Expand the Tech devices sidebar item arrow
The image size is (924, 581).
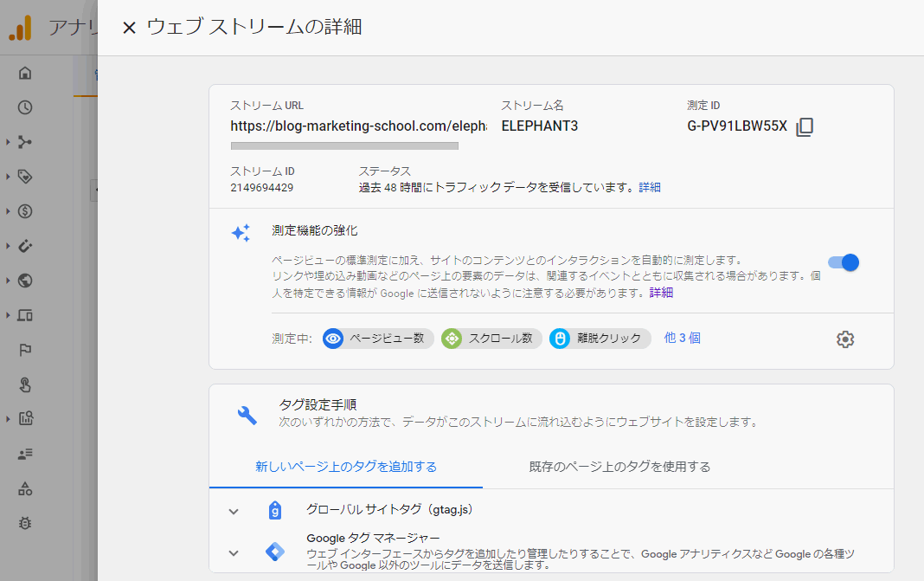tap(8, 315)
